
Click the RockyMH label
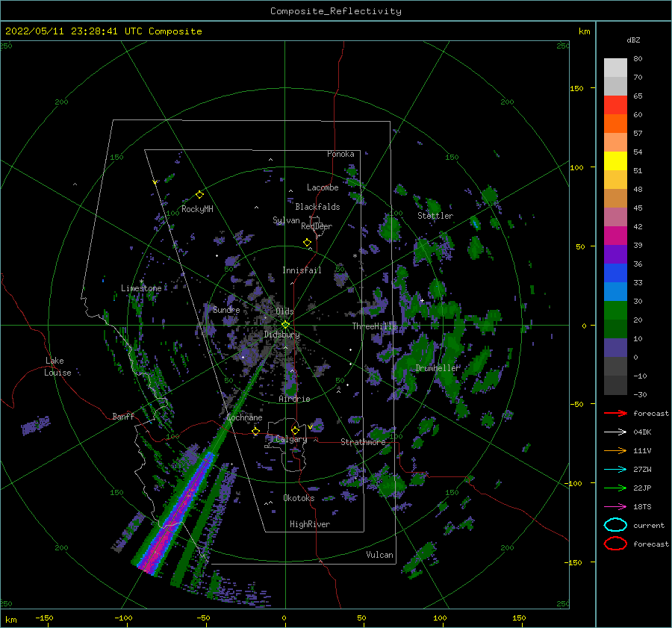pos(197,209)
